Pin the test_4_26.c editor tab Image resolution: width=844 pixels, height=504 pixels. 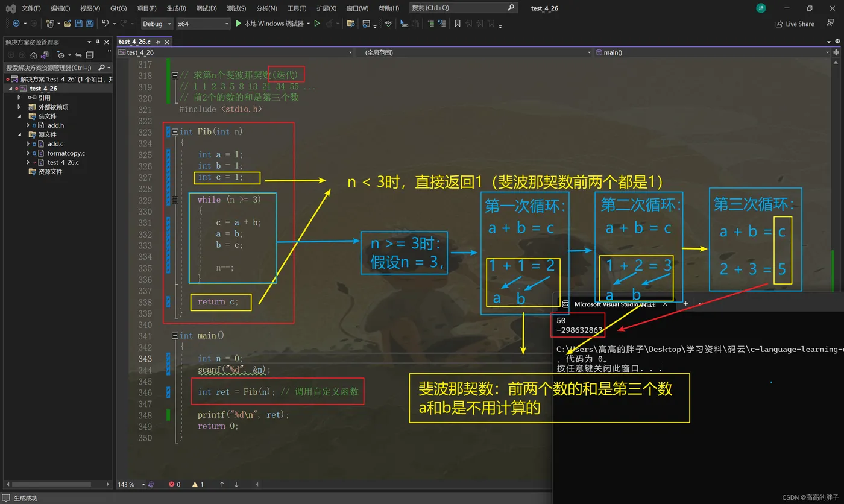coord(158,42)
